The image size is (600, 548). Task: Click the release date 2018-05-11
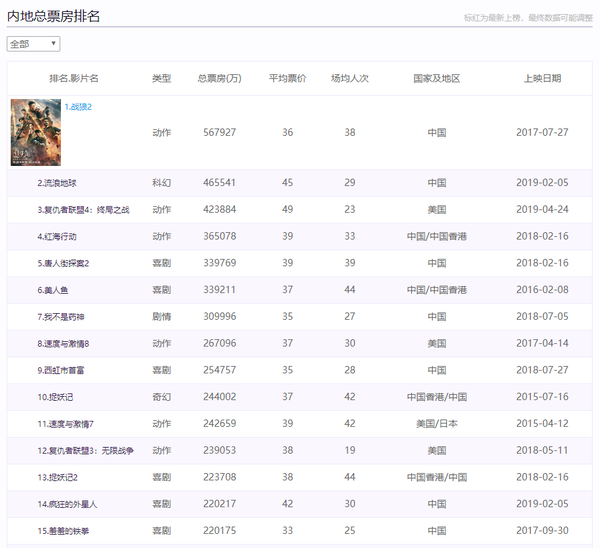coord(542,450)
